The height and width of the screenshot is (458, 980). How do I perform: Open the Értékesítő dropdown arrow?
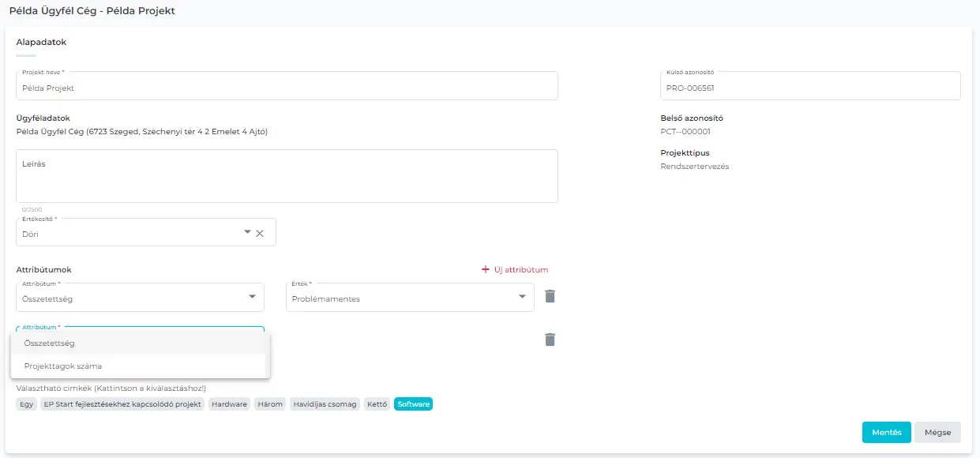click(247, 232)
